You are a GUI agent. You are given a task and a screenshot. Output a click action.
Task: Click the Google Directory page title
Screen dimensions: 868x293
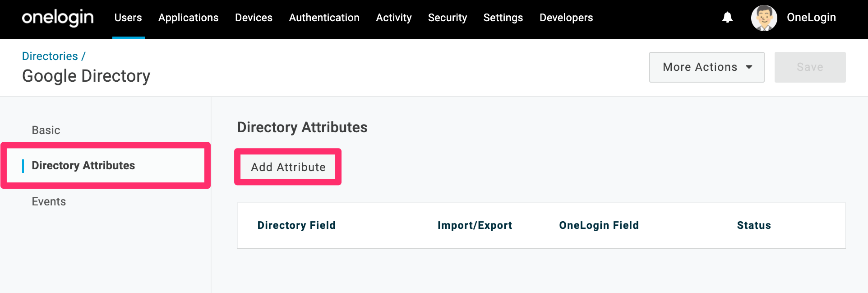(x=86, y=76)
